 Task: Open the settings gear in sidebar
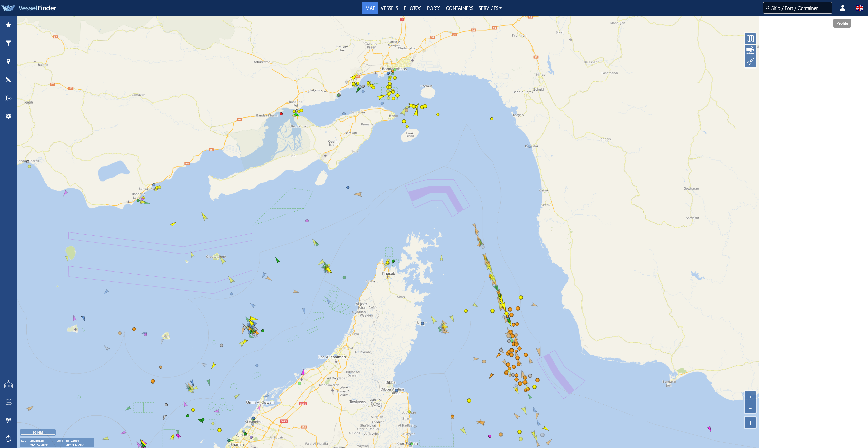8,116
